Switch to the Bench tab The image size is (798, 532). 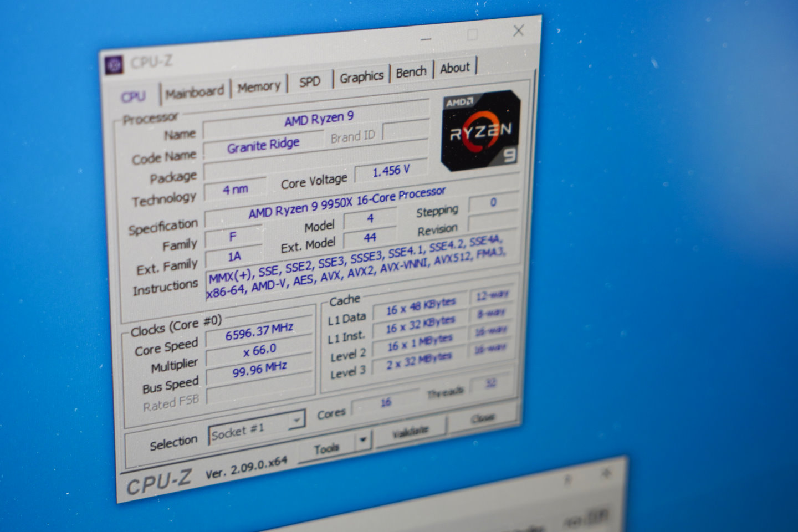411,72
